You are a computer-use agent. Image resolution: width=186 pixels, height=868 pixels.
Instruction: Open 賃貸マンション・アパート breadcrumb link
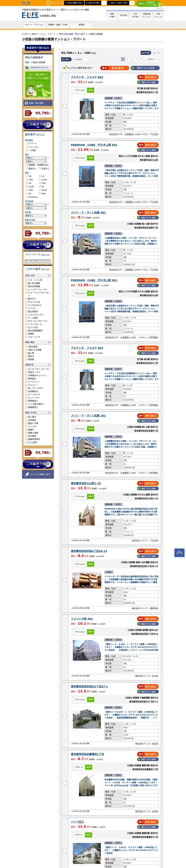[44, 34]
